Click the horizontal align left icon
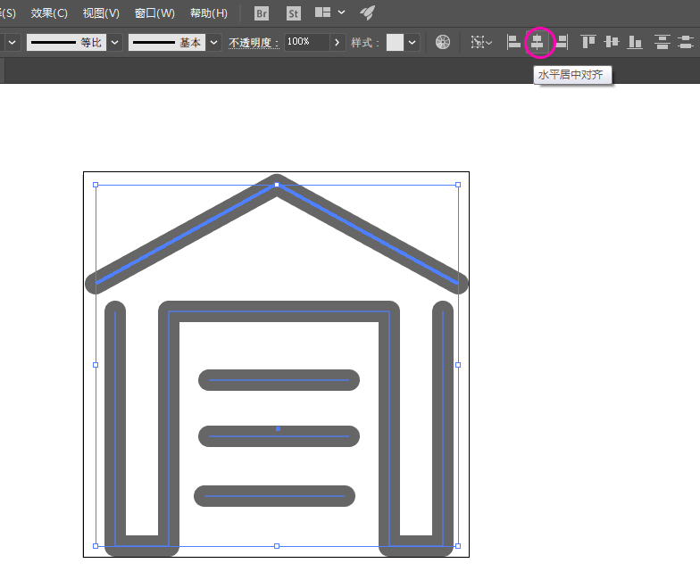The height and width of the screenshot is (588, 700). pos(514,42)
